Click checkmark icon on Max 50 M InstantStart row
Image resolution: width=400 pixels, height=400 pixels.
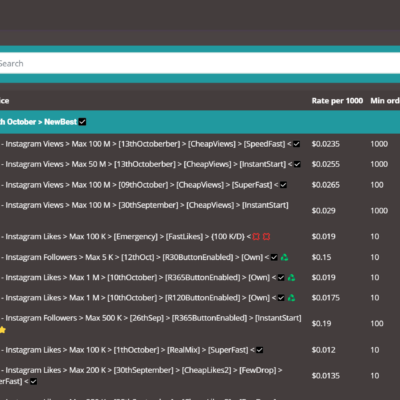[297, 164]
